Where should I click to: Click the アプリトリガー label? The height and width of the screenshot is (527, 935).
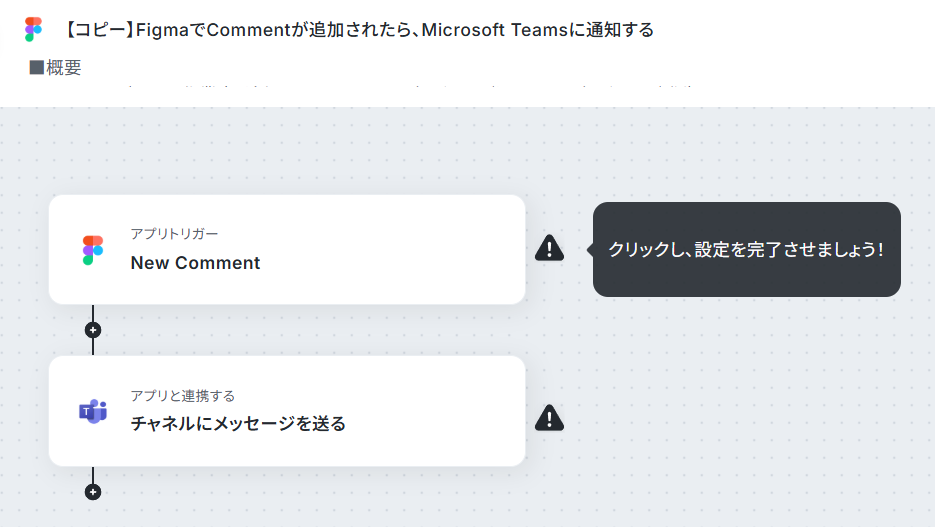174,234
